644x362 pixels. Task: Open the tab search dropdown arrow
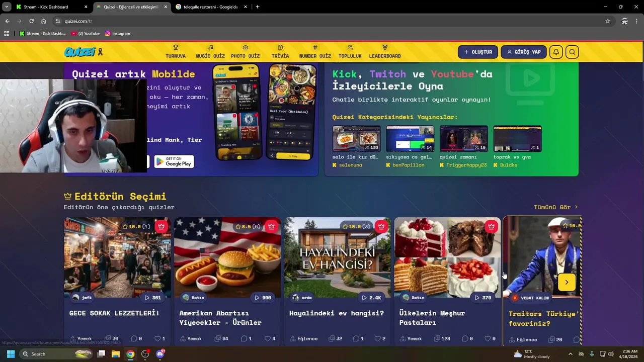pos(7,7)
